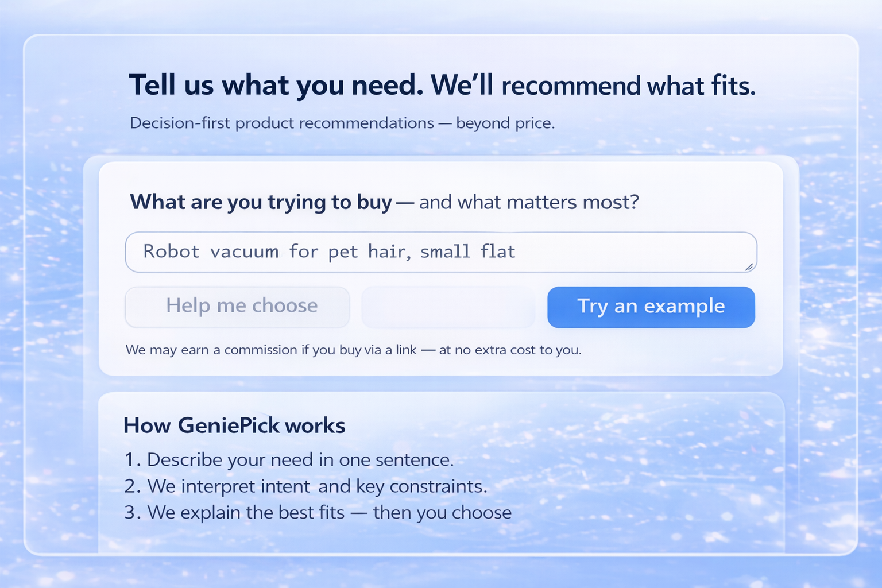Focus the product need text field
The width and height of the screenshot is (882, 588).
441,252
